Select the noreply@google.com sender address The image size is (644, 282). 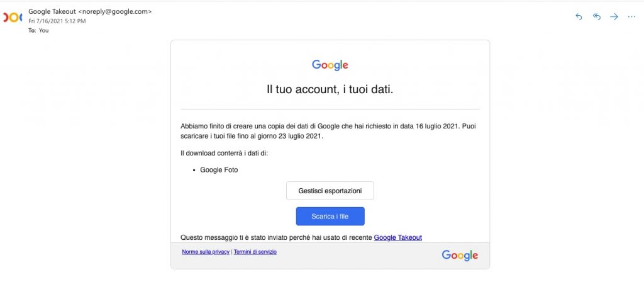(116, 11)
